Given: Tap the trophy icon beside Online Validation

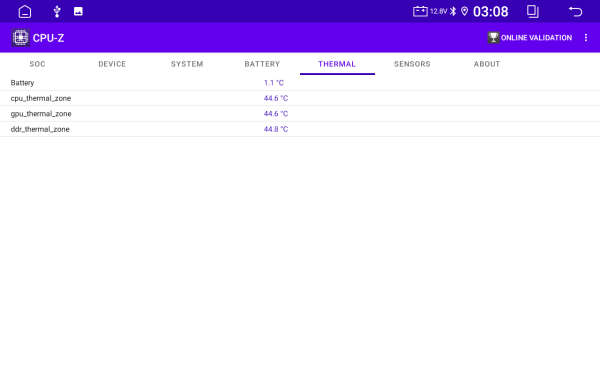Looking at the screenshot, I should point(493,38).
